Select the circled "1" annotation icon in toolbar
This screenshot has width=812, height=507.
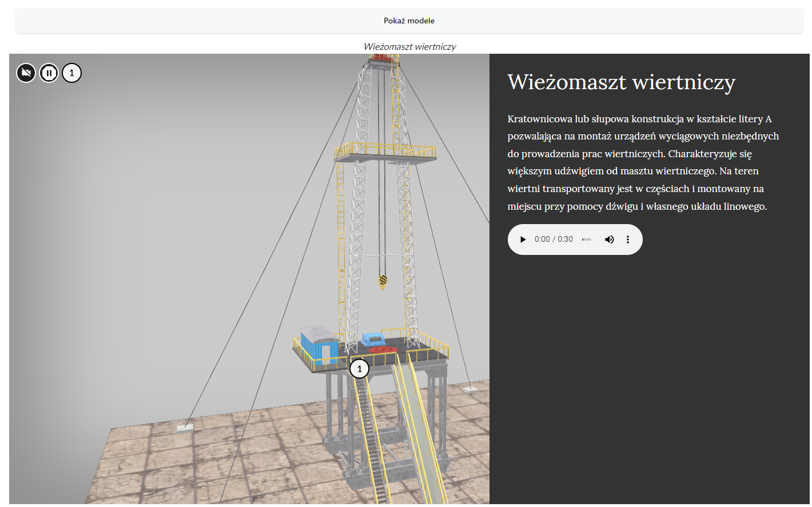71,73
